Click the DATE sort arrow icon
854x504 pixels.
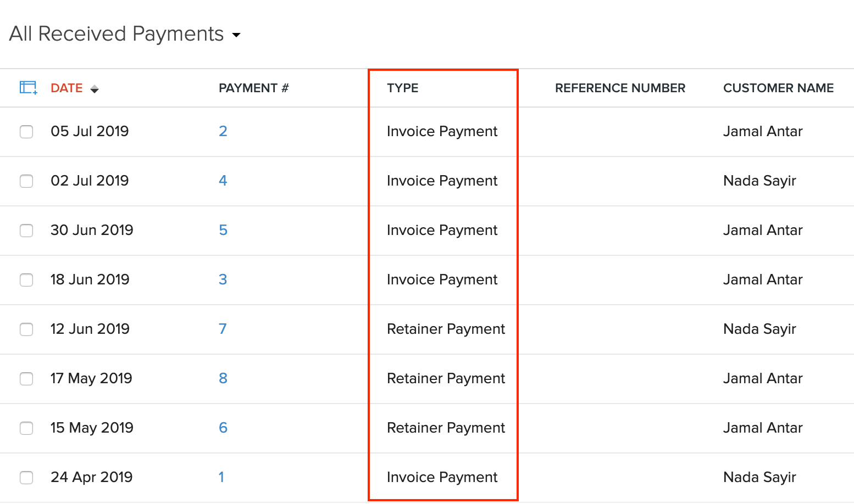(95, 88)
